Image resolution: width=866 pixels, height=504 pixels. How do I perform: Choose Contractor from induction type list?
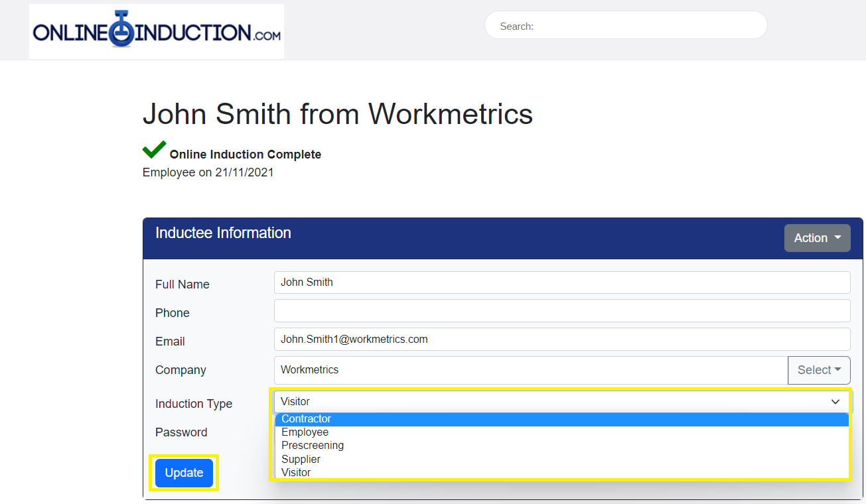306,419
